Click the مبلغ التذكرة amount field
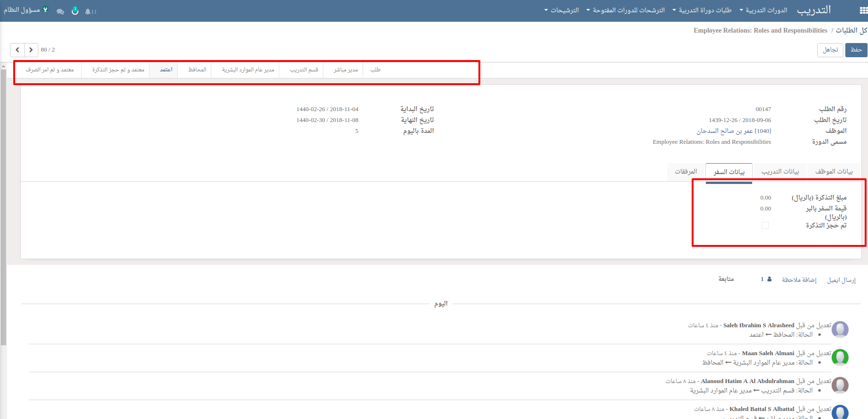 (x=765, y=198)
